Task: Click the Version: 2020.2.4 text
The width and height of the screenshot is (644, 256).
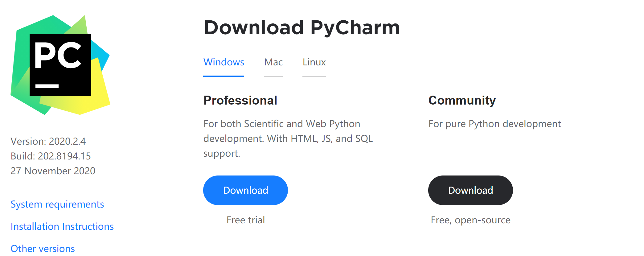Action: (48, 141)
